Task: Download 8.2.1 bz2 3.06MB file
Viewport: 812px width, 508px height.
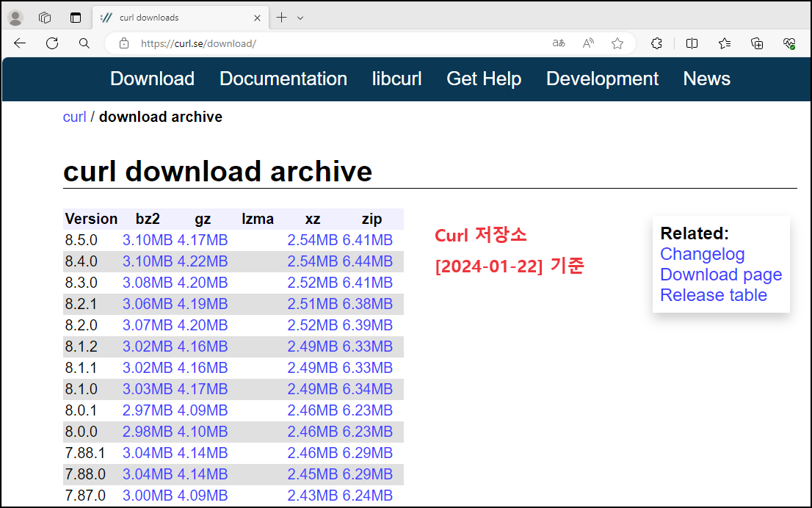Action: (148, 304)
